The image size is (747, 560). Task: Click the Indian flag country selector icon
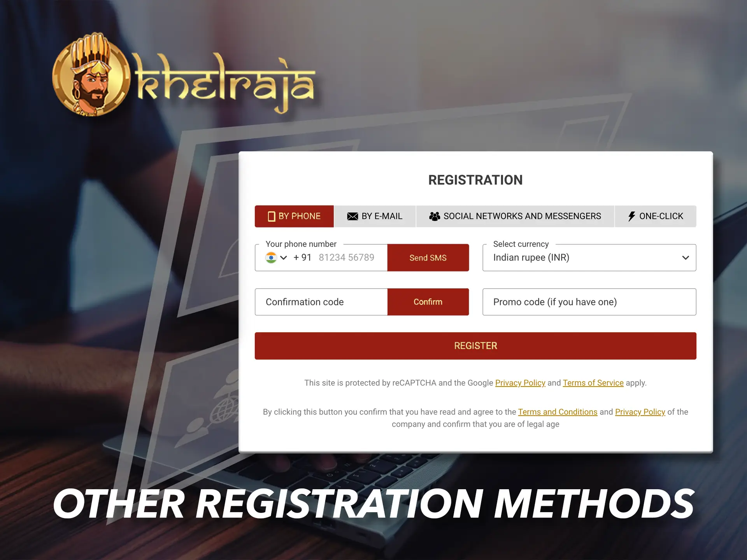[x=272, y=257]
